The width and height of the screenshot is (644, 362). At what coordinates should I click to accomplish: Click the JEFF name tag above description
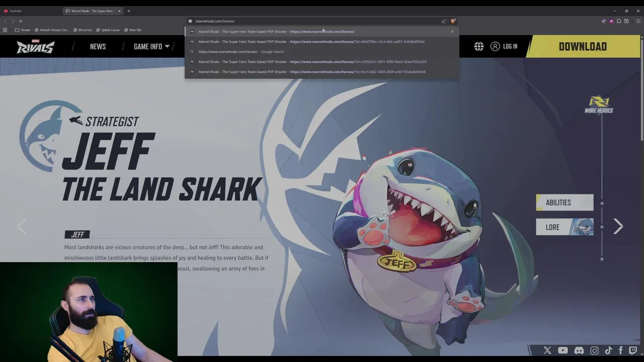point(77,234)
